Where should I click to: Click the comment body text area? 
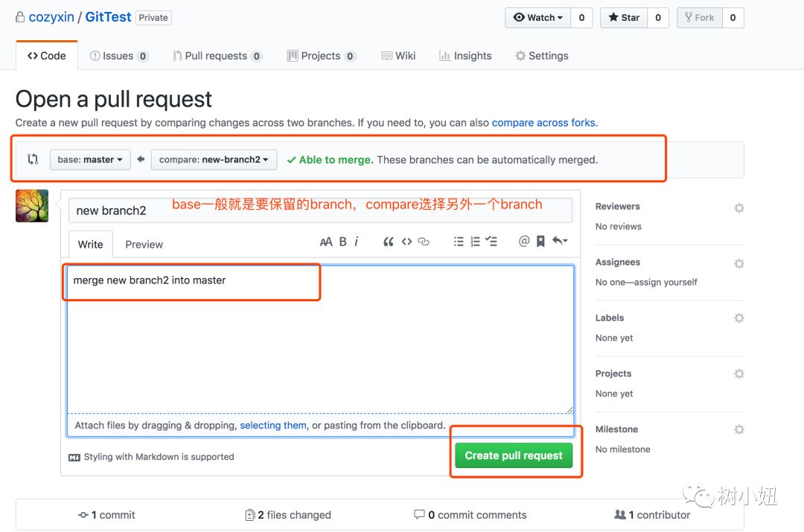click(320, 339)
